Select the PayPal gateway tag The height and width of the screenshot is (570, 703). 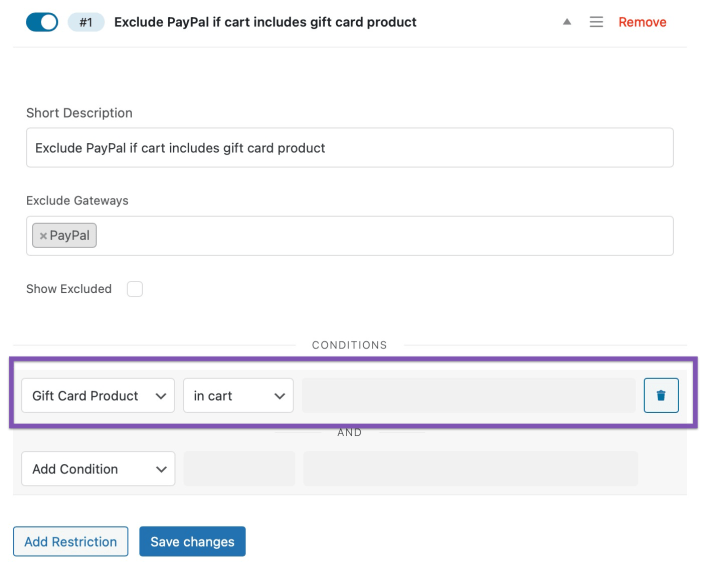coord(69,235)
